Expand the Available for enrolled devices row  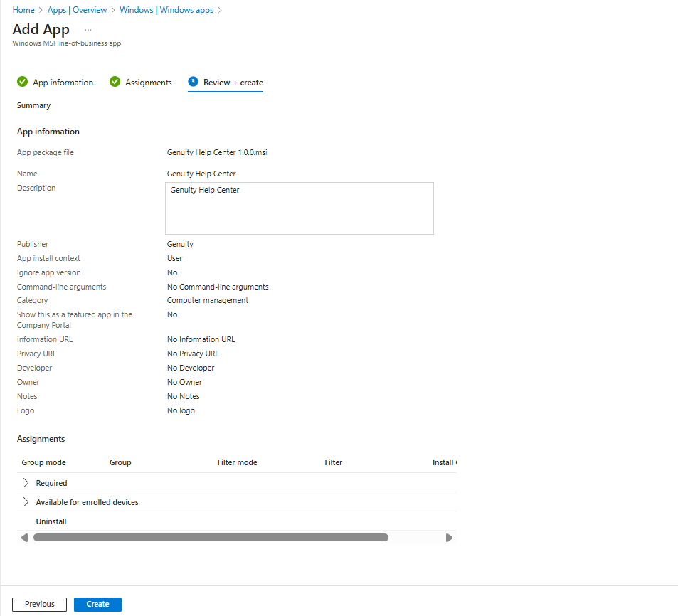pos(26,502)
